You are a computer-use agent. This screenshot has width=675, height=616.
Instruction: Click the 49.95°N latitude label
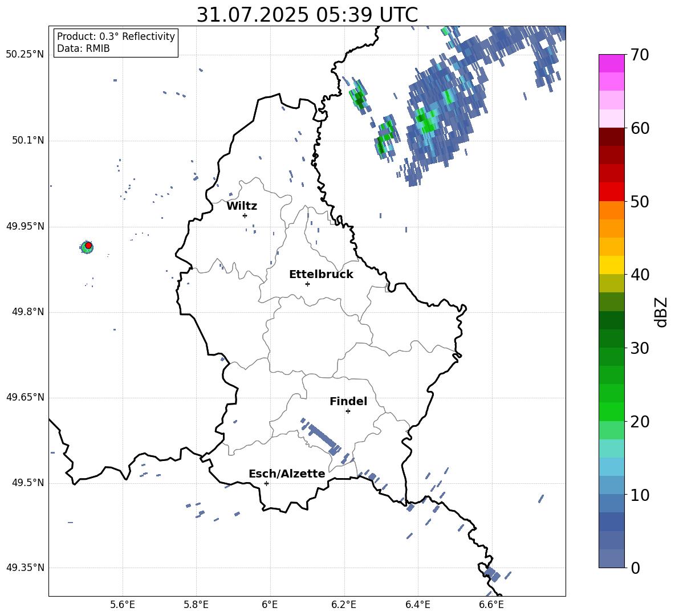pyautogui.click(x=25, y=226)
